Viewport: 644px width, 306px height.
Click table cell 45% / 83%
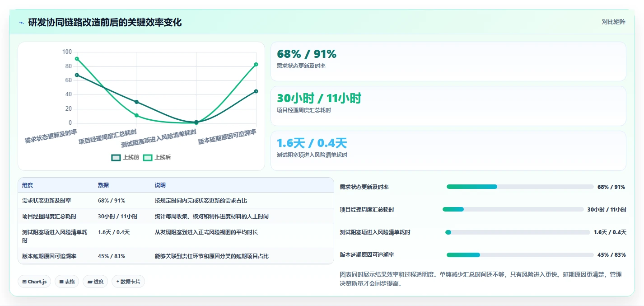click(112, 256)
